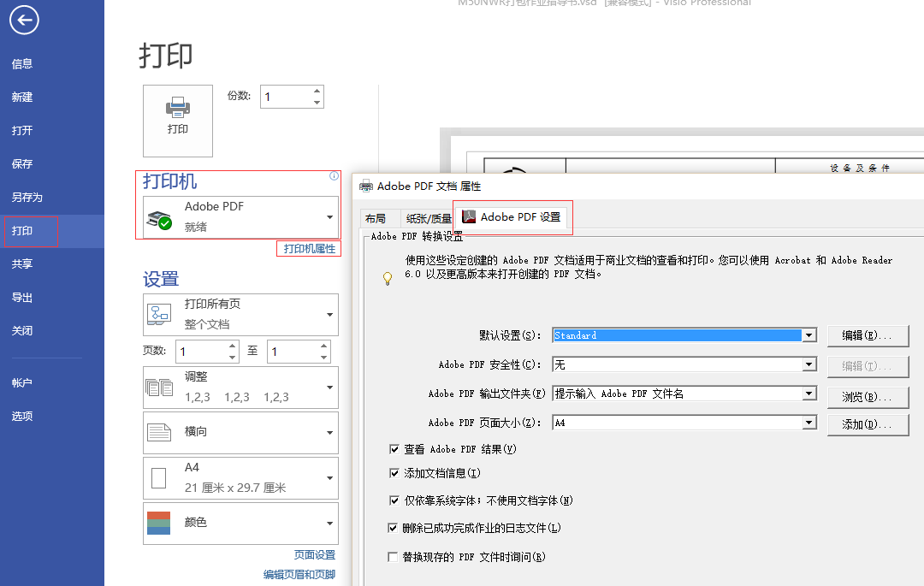Open the Adobe PDF 页面大小 dropdown arrow
Image resolution: width=924 pixels, height=586 pixels.
(x=809, y=423)
